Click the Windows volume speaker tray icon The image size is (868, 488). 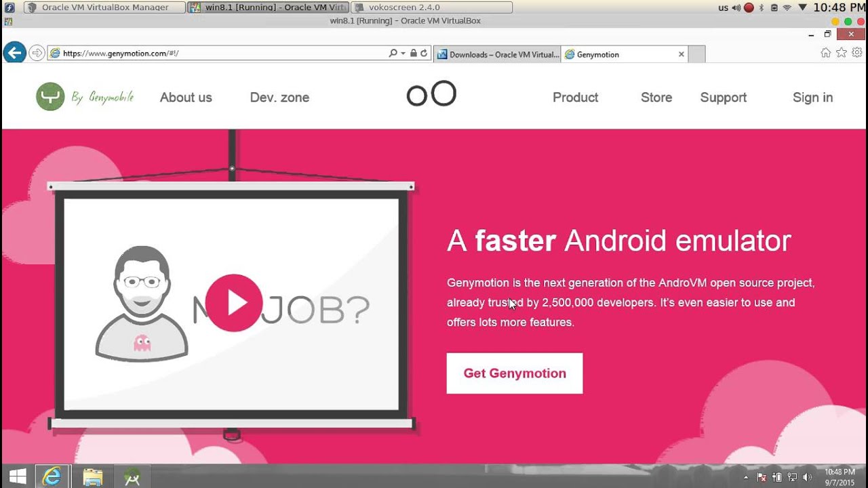click(x=807, y=477)
